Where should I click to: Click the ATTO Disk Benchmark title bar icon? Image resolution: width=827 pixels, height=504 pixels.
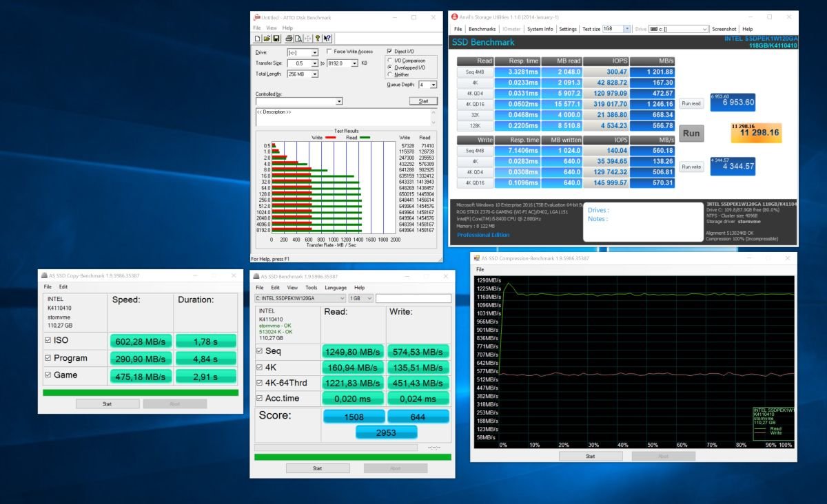pyautogui.click(x=256, y=17)
